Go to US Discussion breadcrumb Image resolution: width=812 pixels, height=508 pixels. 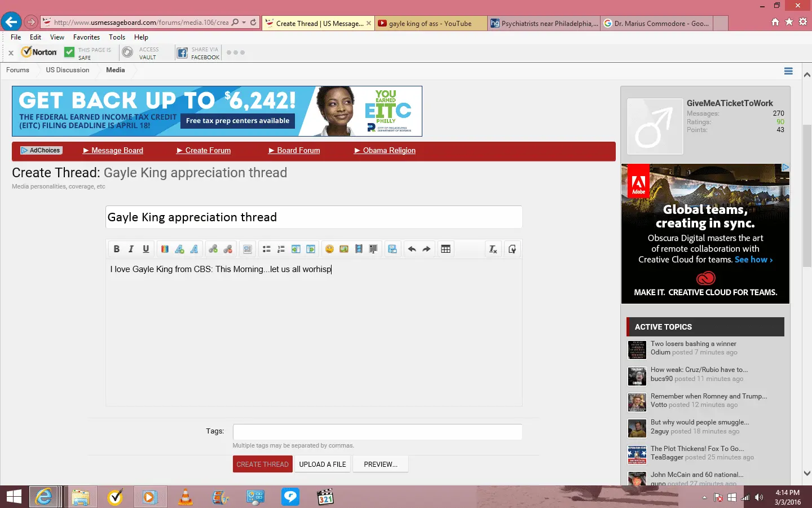pos(68,70)
